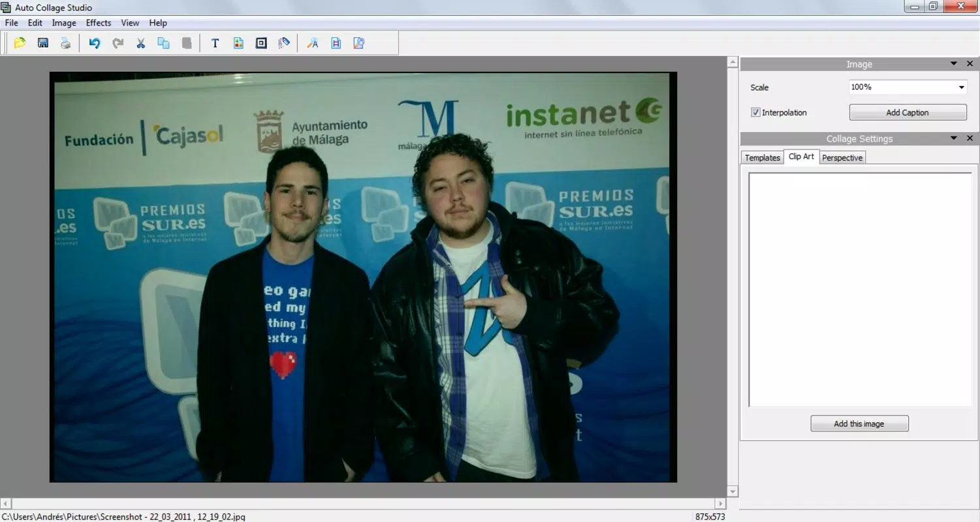The width and height of the screenshot is (980, 522).
Task: Cut selection with the scissors icon
Action: coord(140,43)
